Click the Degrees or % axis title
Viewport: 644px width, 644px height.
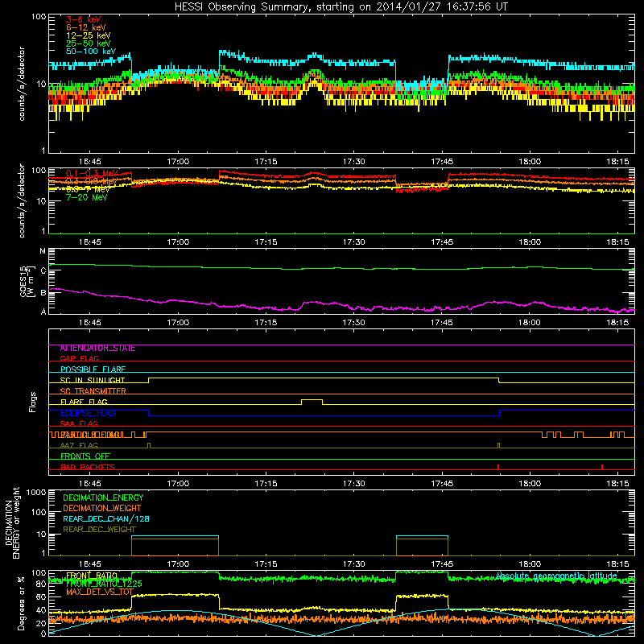(22, 603)
